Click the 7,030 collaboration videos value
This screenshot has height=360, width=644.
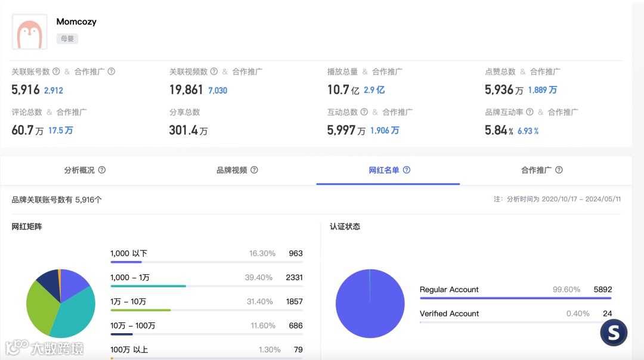point(218,91)
